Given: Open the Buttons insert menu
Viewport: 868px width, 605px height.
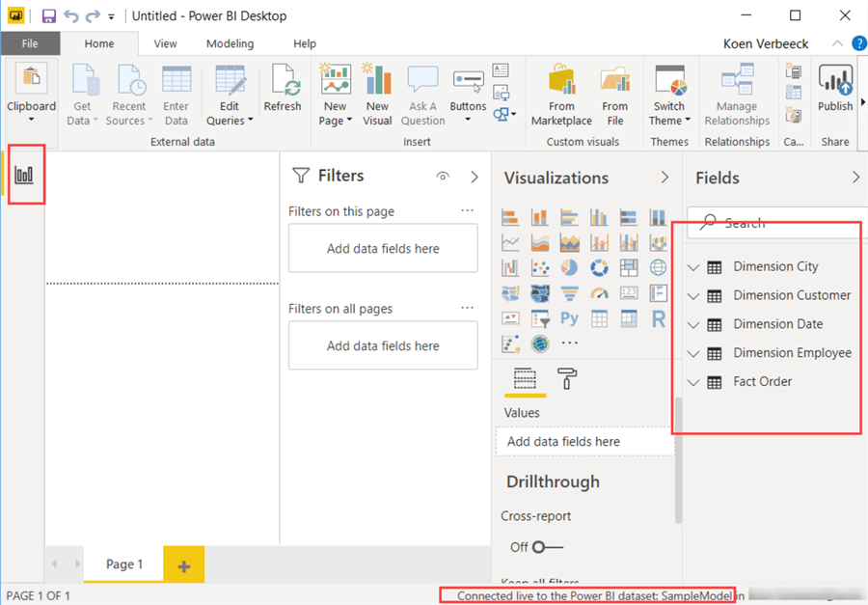Looking at the screenshot, I should click(468, 95).
